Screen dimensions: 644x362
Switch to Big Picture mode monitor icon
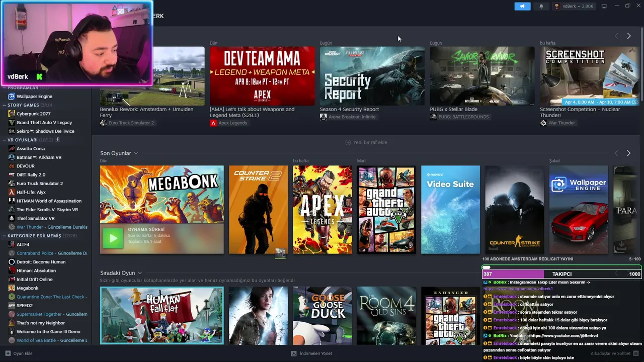click(604, 6)
